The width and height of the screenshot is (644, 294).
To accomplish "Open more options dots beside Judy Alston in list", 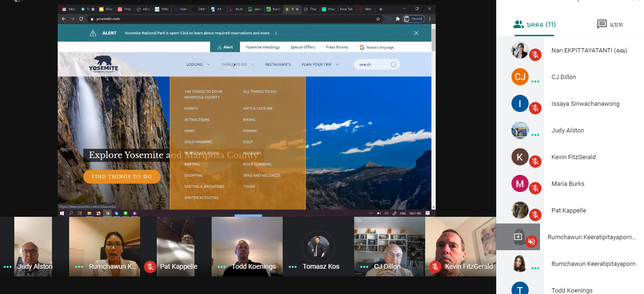I will coord(535,135).
